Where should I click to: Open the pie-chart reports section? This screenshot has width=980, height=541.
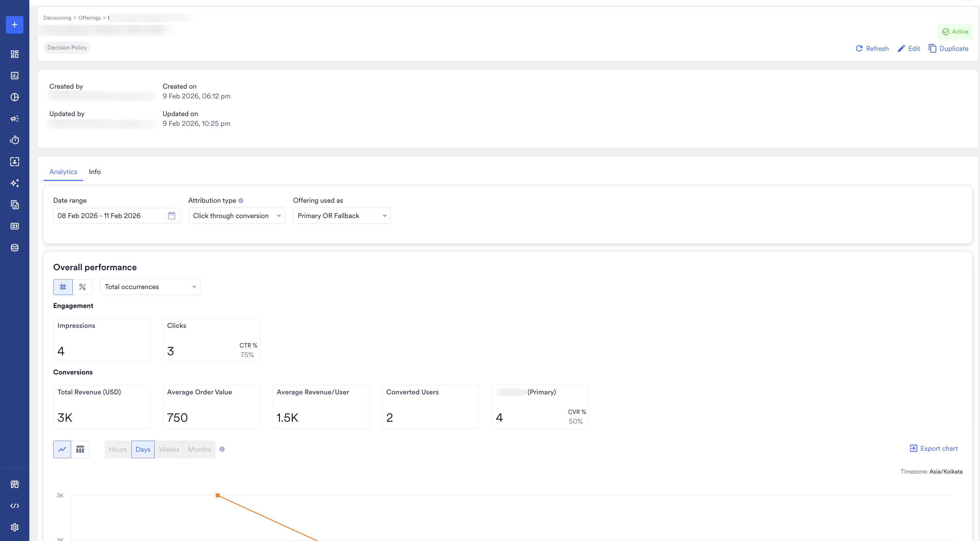tap(15, 97)
